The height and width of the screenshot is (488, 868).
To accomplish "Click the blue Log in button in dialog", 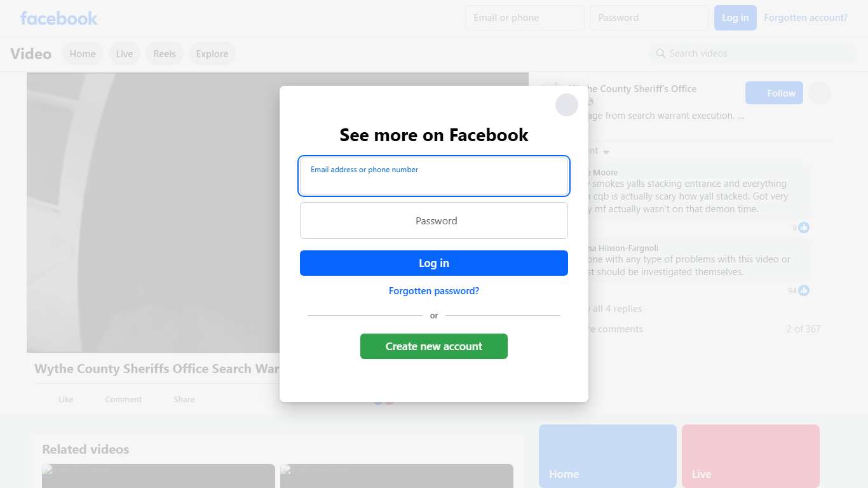I will point(434,263).
